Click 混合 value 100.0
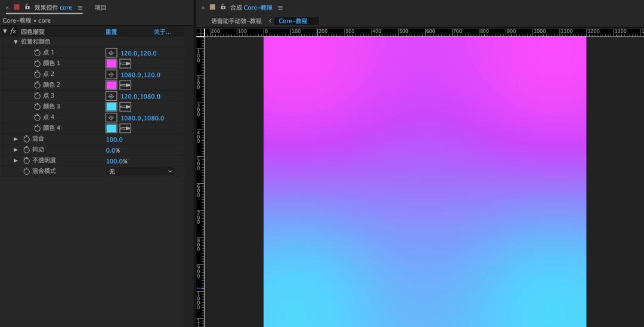The image size is (644, 327). pos(114,140)
